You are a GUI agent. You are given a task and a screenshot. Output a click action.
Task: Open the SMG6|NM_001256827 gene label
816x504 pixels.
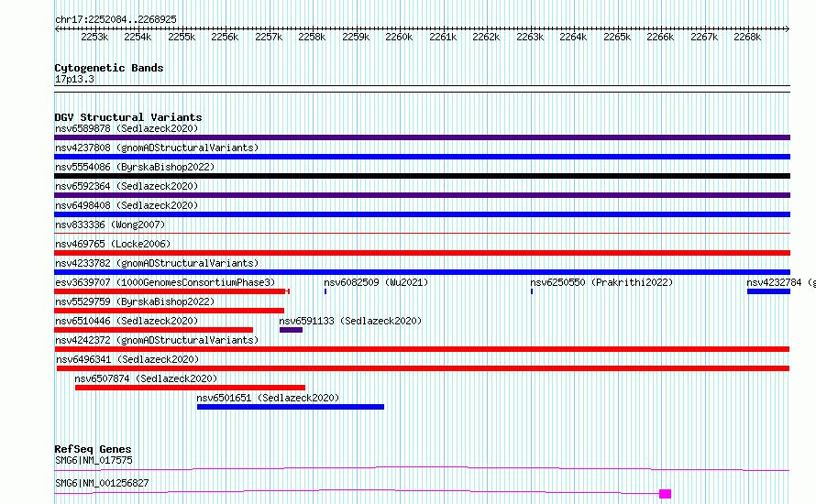click(x=102, y=483)
